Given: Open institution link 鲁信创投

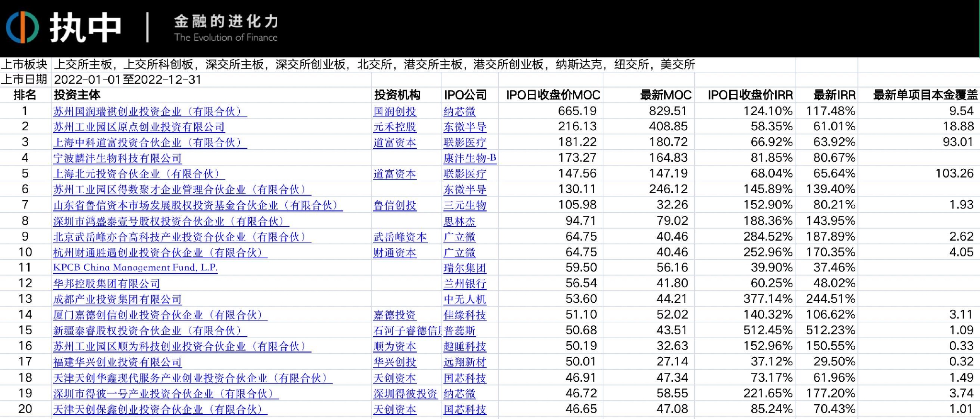Looking at the screenshot, I should point(395,206).
